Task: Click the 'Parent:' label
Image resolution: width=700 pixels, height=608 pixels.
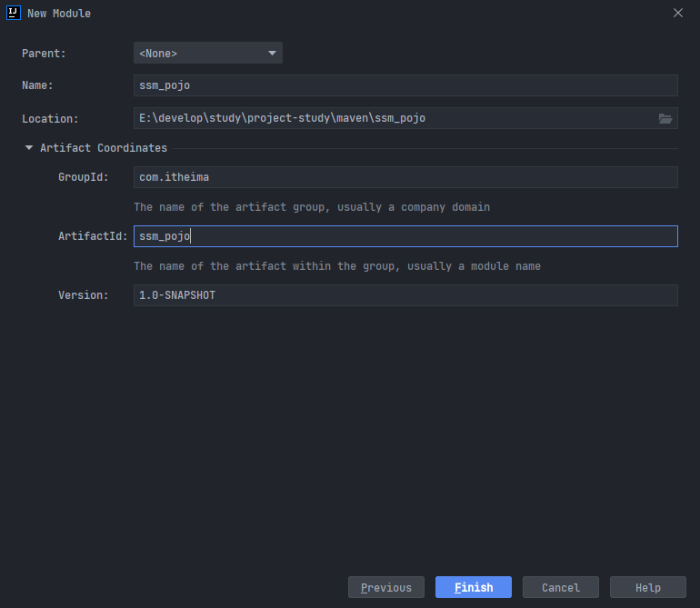Action: pos(44,53)
